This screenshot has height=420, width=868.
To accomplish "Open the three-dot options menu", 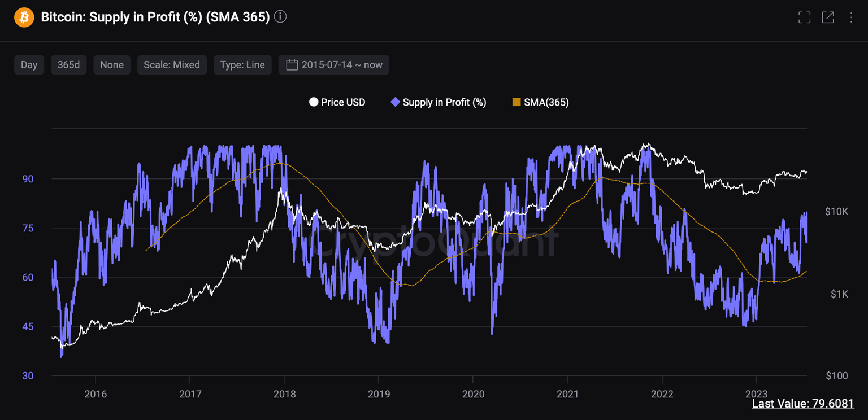I will point(850,17).
